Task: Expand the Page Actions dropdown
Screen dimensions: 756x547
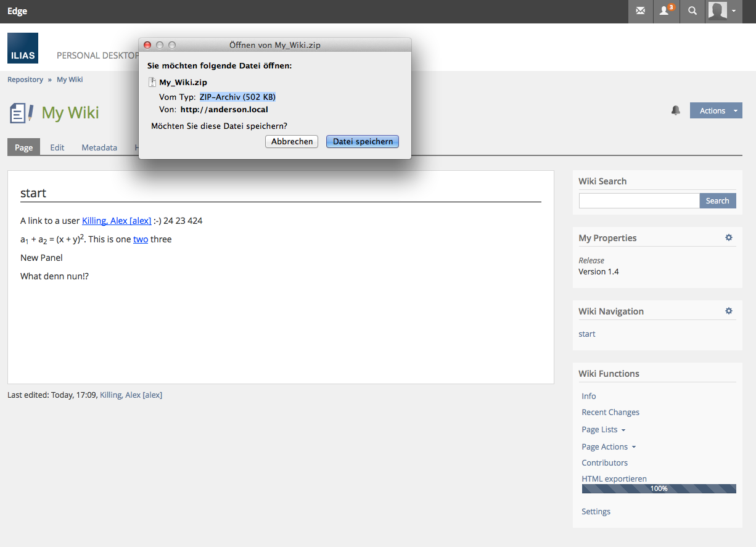Action: click(608, 446)
